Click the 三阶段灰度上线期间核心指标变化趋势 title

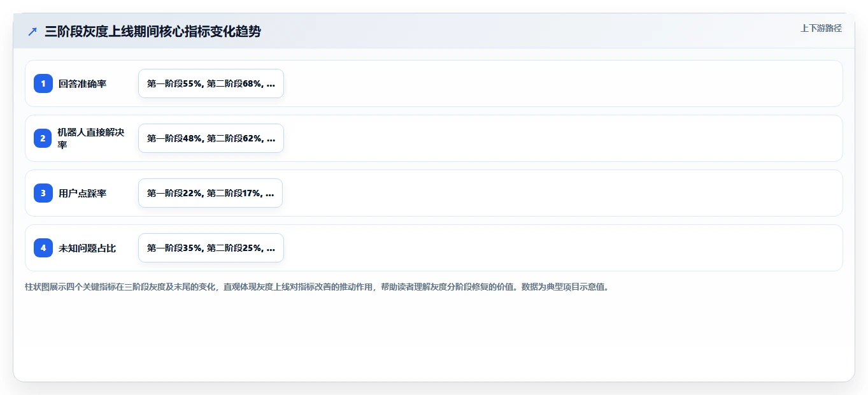coord(153,32)
